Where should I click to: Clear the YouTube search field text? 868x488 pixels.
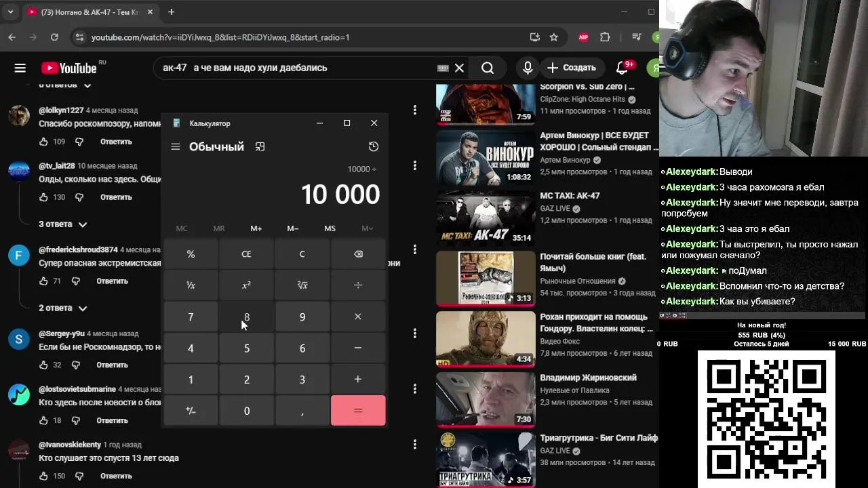(459, 68)
